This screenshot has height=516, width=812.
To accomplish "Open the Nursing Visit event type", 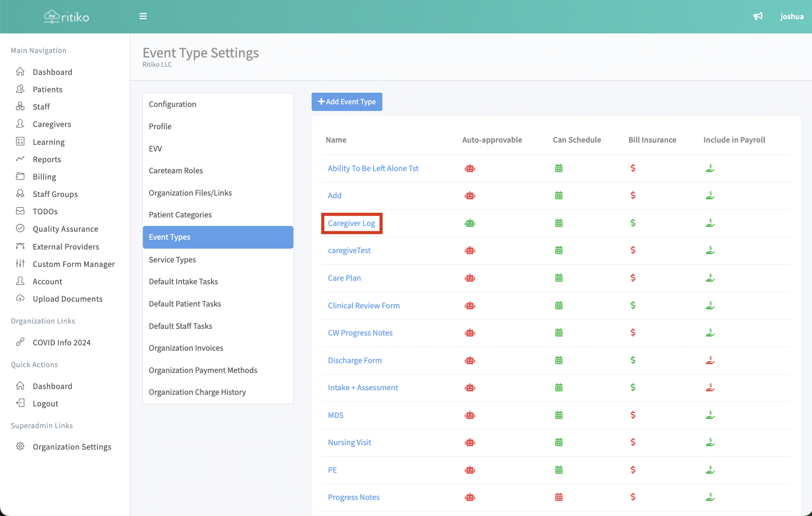I will coord(349,442).
